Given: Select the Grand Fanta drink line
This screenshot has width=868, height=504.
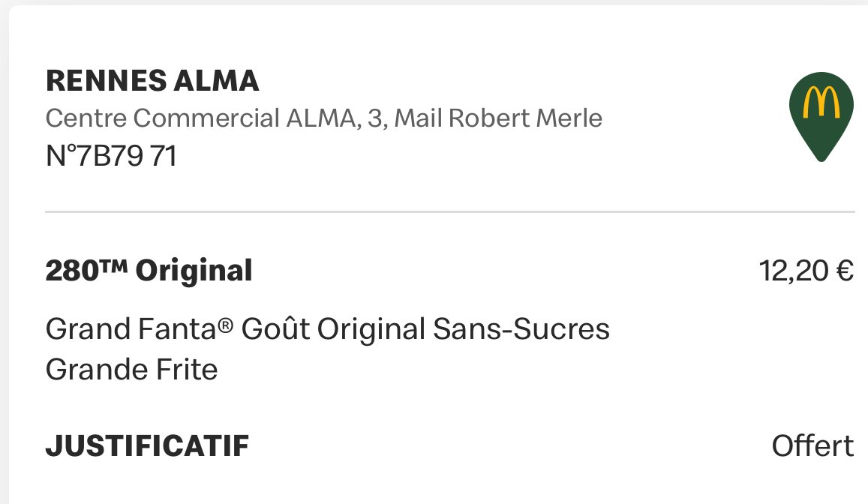Looking at the screenshot, I should [x=328, y=329].
